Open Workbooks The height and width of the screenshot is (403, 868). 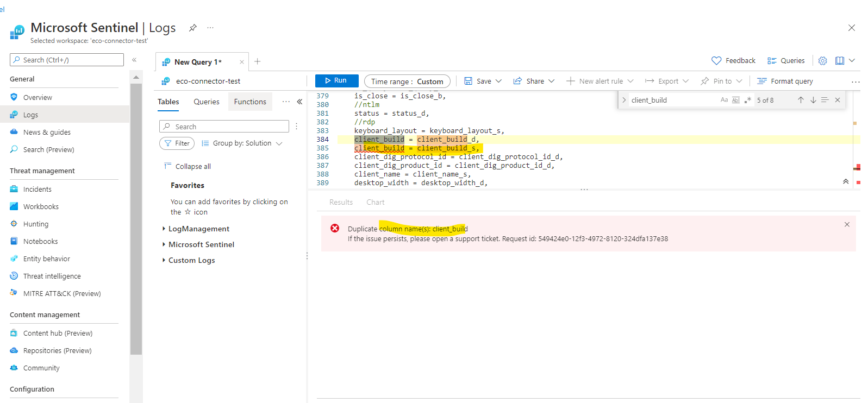(x=41, y=206)
